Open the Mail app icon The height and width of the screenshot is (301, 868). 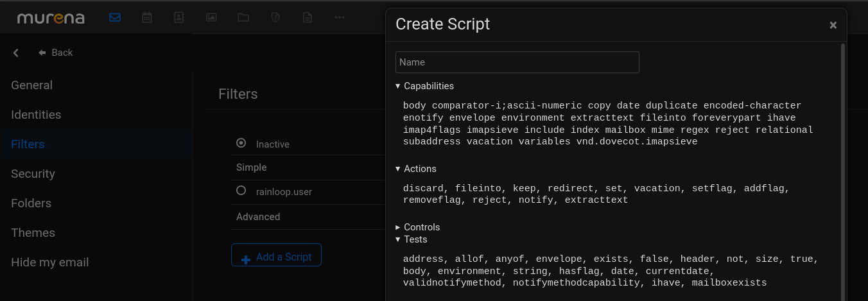point(115,17)
